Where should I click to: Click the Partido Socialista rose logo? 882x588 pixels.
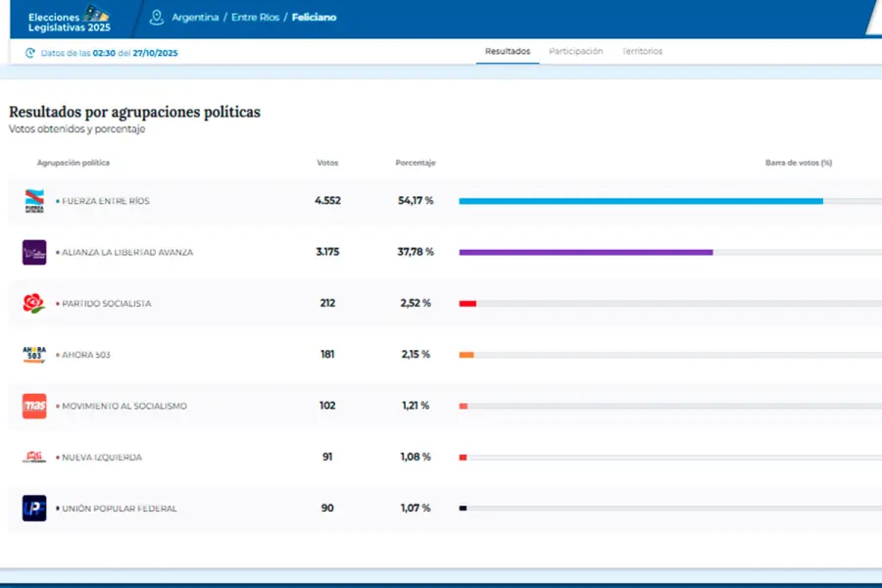click(x=34, y=304)
